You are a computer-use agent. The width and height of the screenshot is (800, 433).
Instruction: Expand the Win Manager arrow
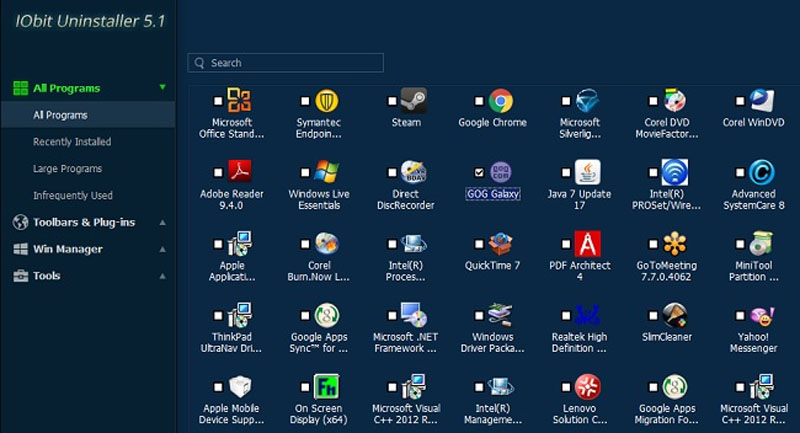[x=162, y=249]
